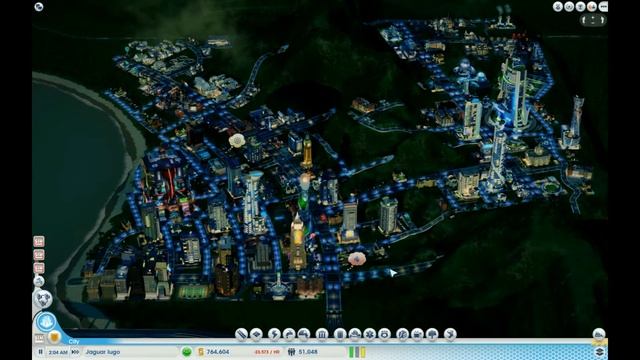Open the Mass Transit menu
This screenshot has height=360, width=640.
tap(417, 334)
